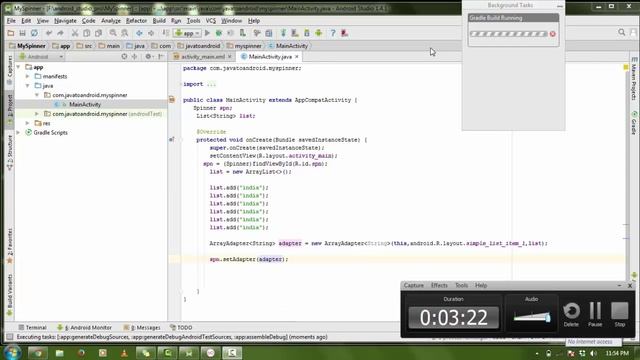Expand the manifests folder node
640x360 pixels.
[28, 76]
